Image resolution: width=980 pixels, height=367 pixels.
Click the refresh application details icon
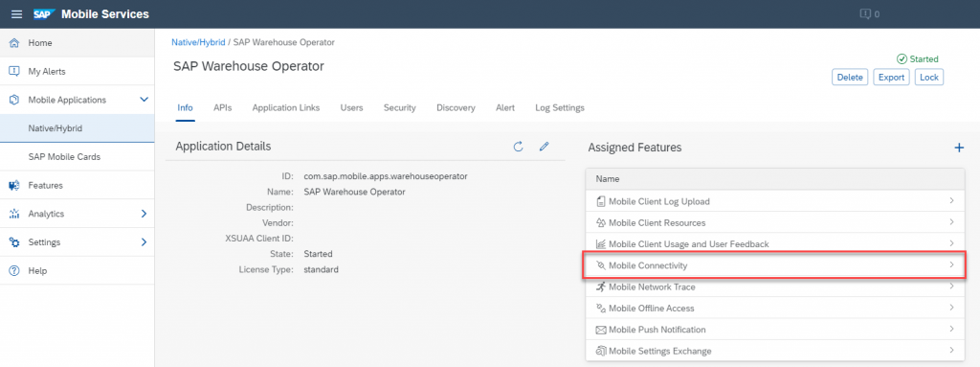coord(518,147)
